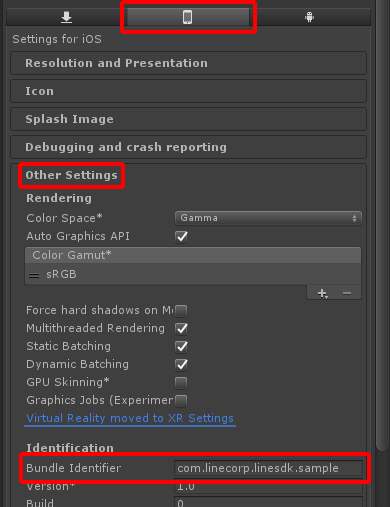Image resolution: width=390 pixels, height=507 pixels.
Task: Select the standalone download platform tab
Action: click(x=67, y=17)
